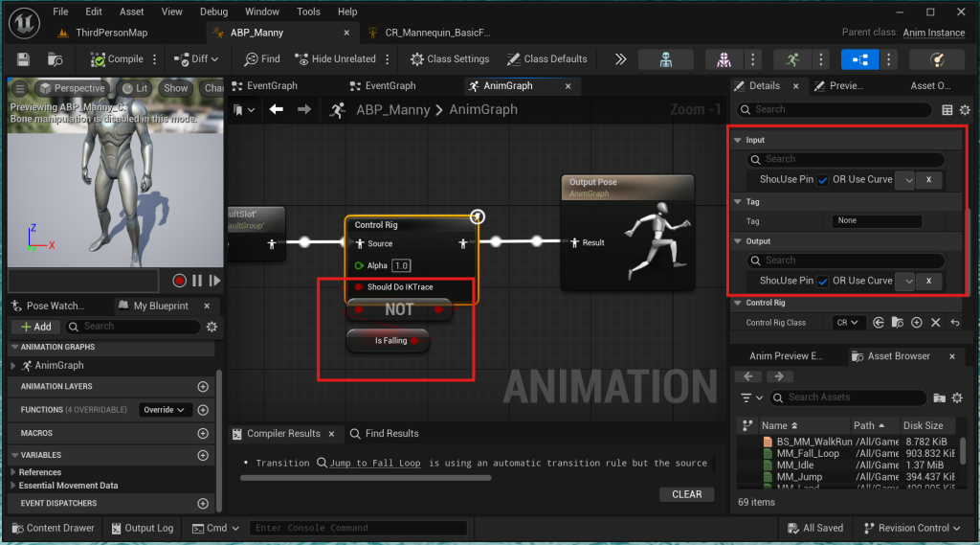Expand the AnimGraph tree item

[x=13, y=366]
